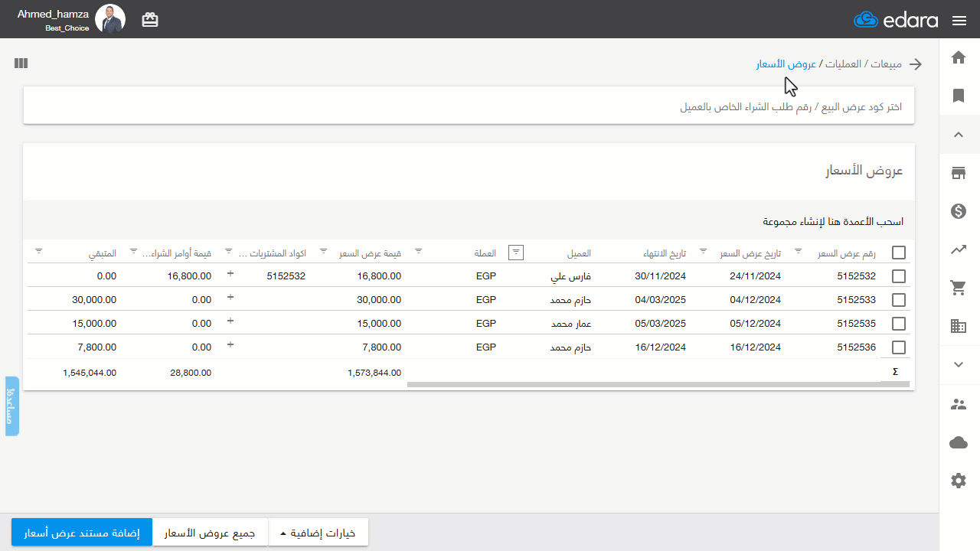980x551 pixels.
Task: Open filter for the قيمة عرض السعر column
Action: [x=324, y=251]
